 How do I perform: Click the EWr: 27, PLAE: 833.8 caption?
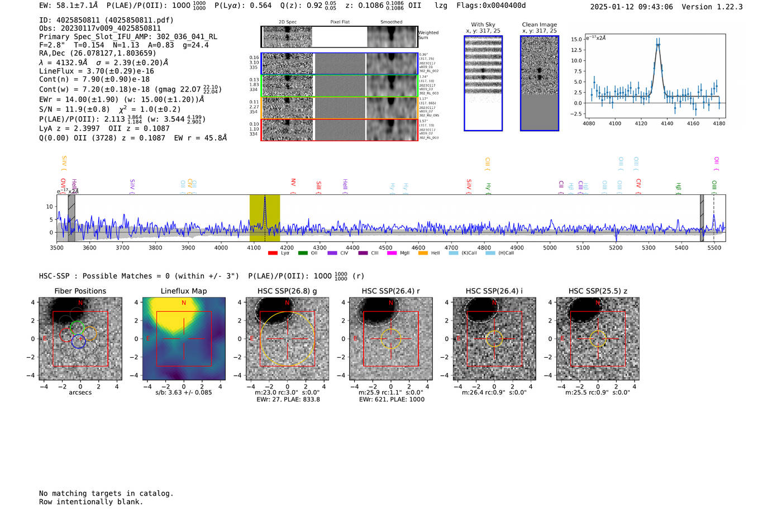288,400
